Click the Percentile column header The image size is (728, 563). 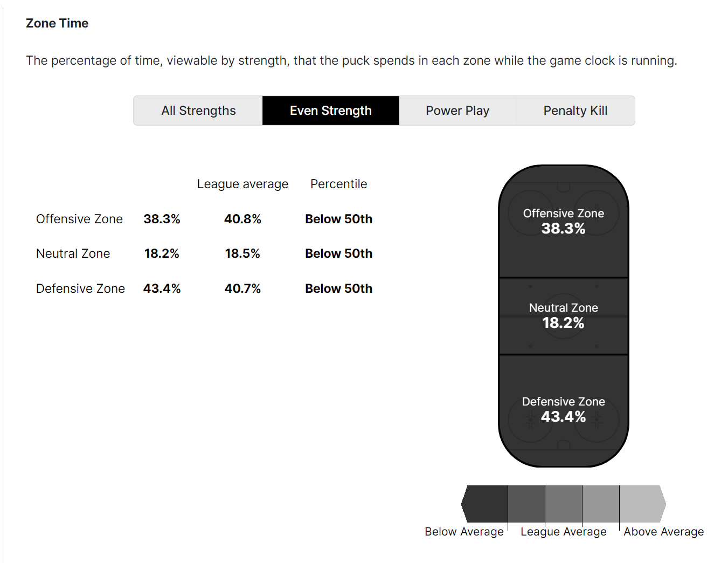click(338, 184)
